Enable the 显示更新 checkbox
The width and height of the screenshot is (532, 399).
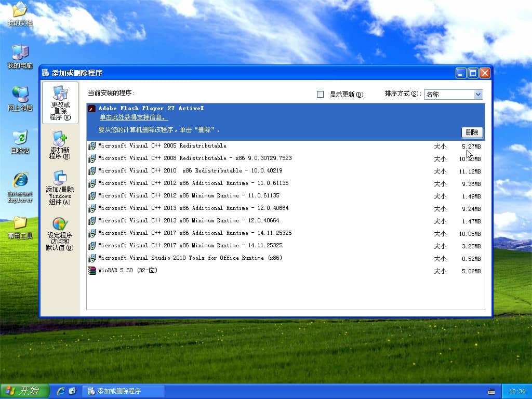pos(321,94)
